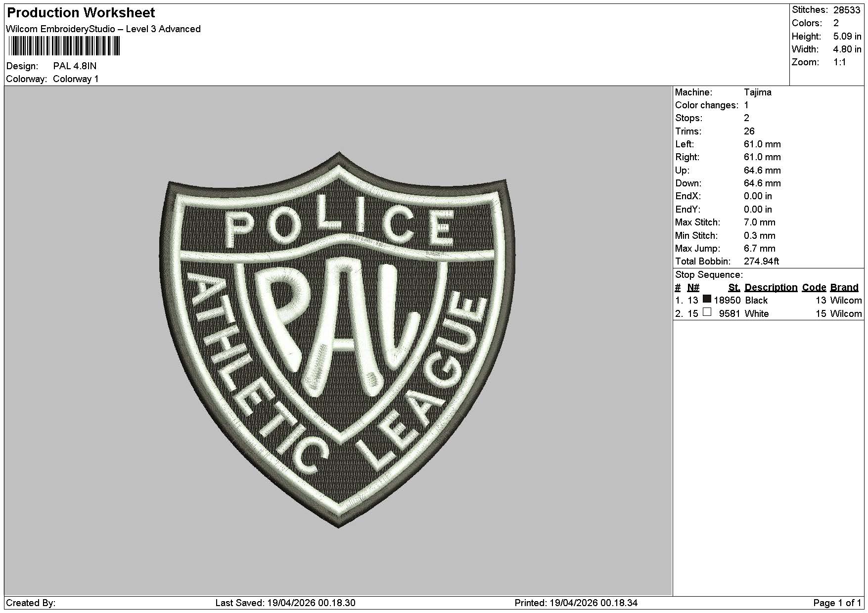Click the "Stop Sequence:" heading
868x613 pixels.
[709, 275]
